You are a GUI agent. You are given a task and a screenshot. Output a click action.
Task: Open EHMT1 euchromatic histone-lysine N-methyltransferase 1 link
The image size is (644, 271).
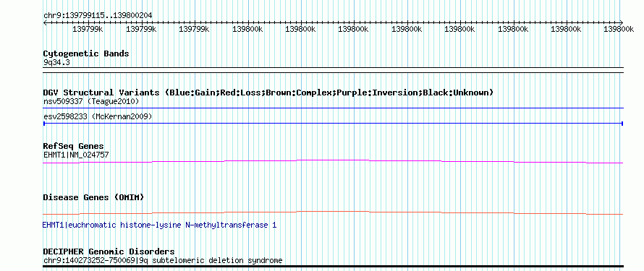coord(159,225)
